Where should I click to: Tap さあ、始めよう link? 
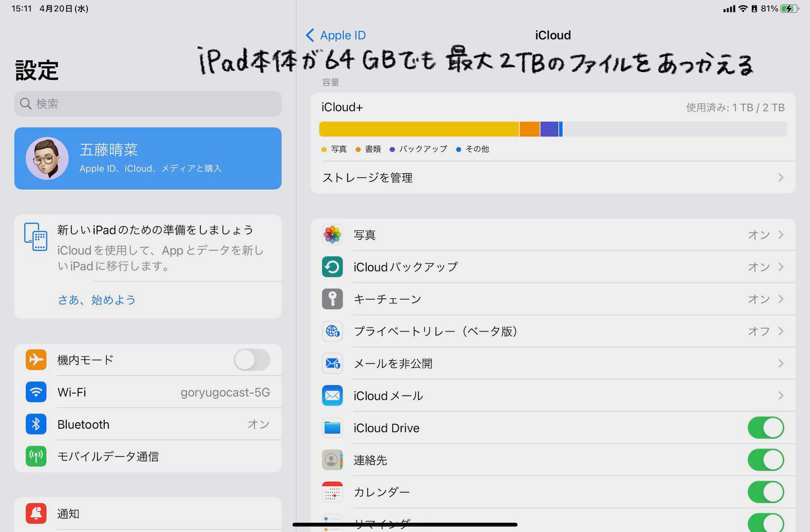coord(97,300)
